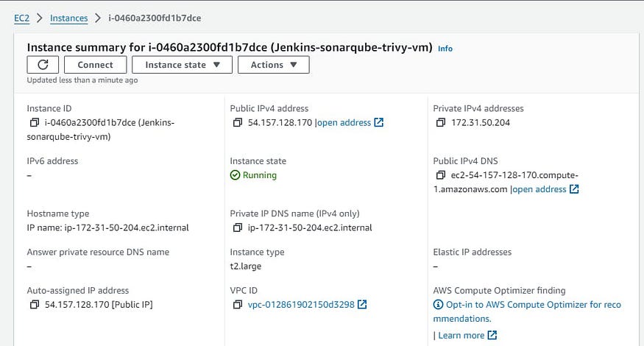Go to EC2 breadcrumb link

pyautogui.click(x=22, y=18)
